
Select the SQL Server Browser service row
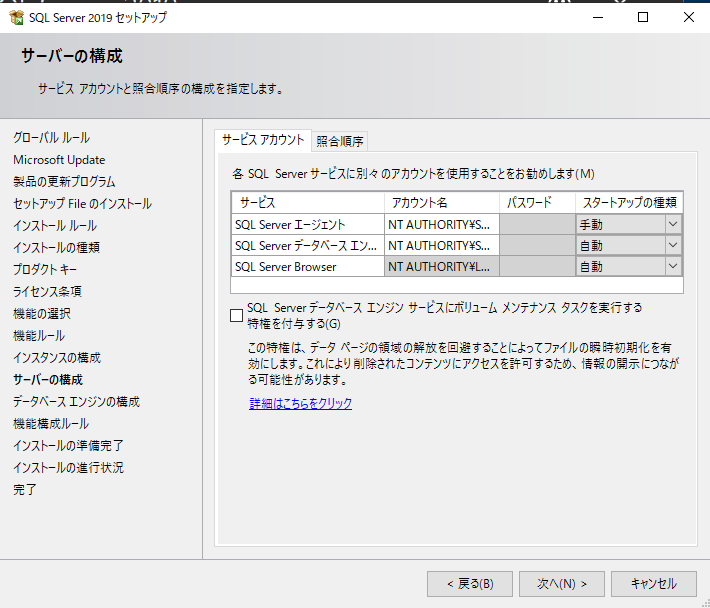coord(308,267)
